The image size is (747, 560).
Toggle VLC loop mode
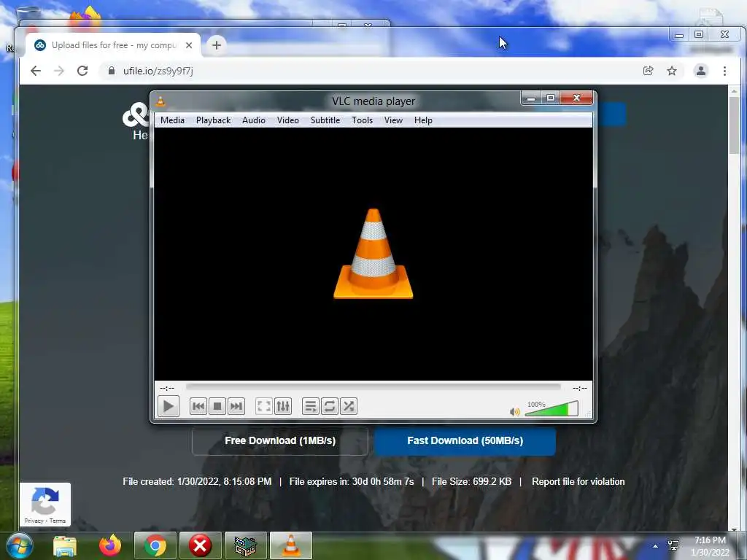click(330, 406)
